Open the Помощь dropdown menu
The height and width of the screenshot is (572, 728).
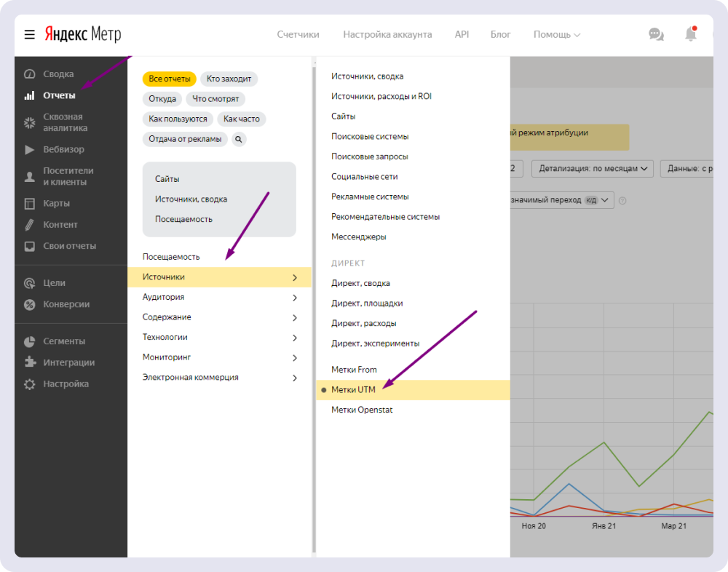(556, 34)
